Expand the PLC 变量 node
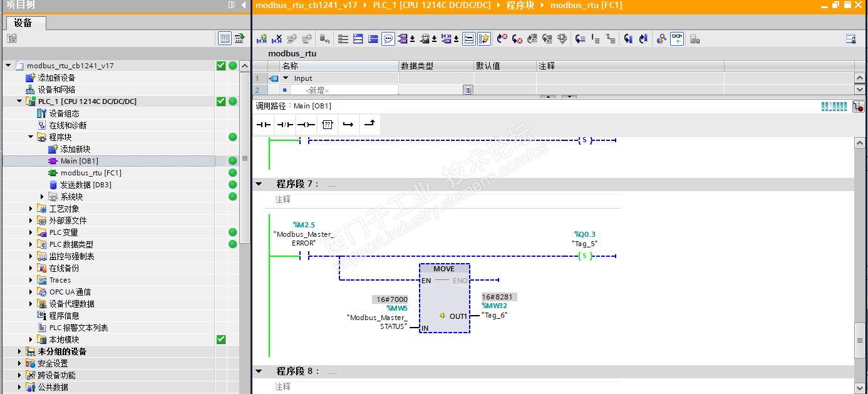The height and width of the screenshot is (394, 868). (31, 232)
